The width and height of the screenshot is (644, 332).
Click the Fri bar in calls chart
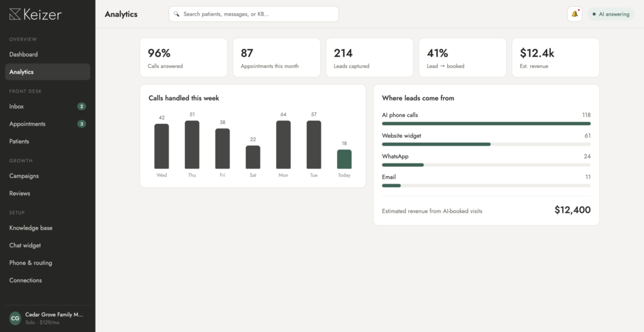point(222,149)
